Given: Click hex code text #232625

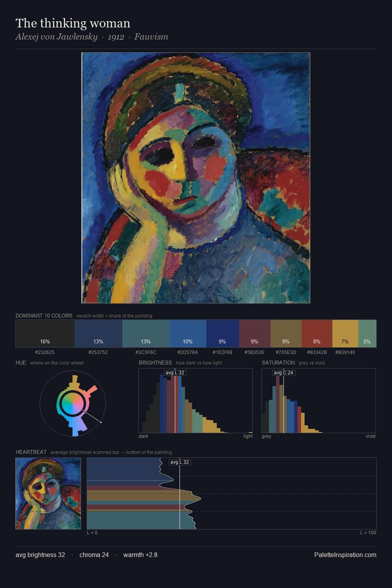Looking at the screenshot, I should [x=45, y=352].
